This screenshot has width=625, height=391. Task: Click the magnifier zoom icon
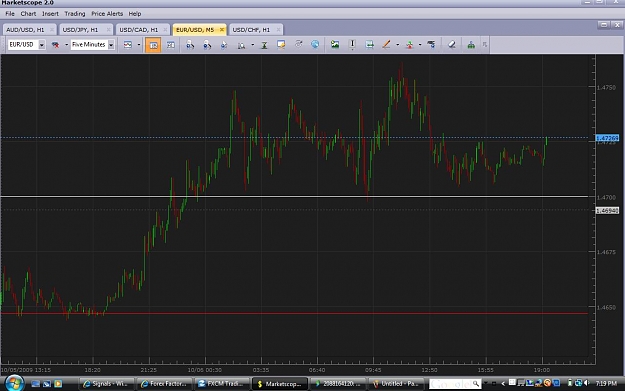point(241,45)
